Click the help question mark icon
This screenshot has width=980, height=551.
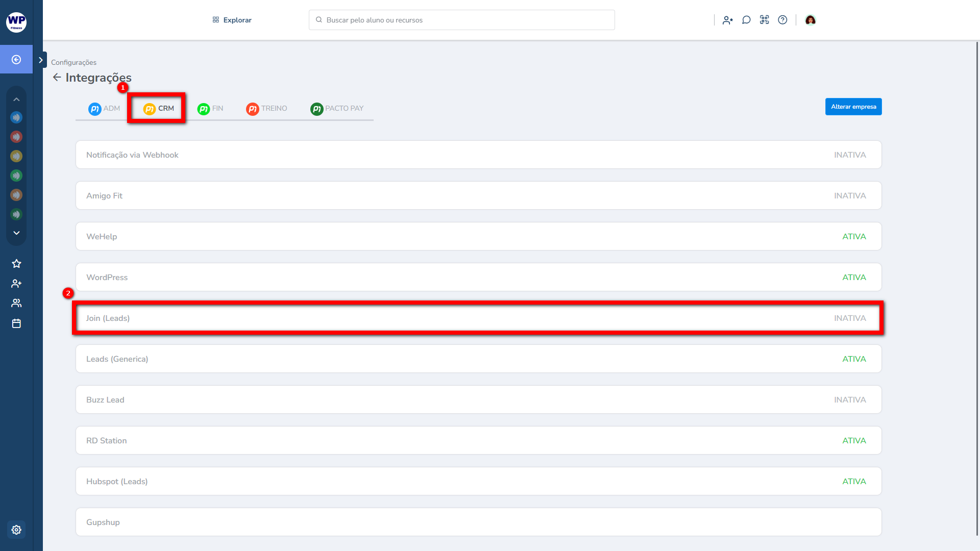pyautogui.click(x=782, y=20)
